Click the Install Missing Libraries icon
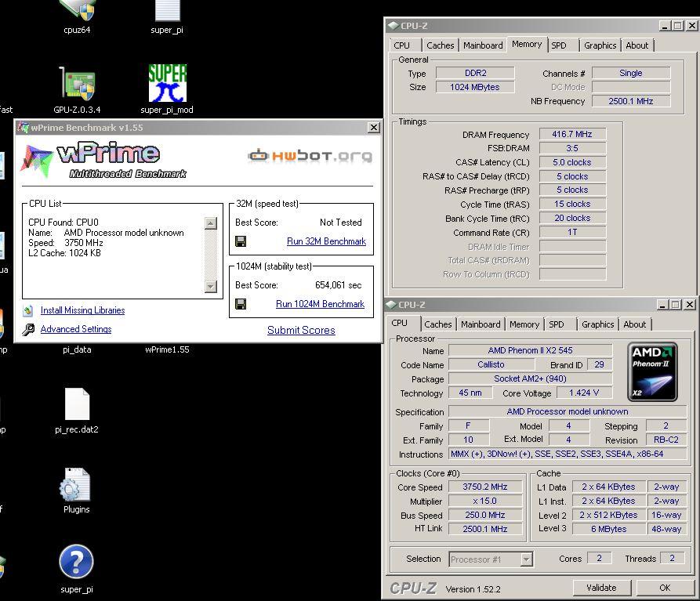Screen dimensions: 700x601 28,310
